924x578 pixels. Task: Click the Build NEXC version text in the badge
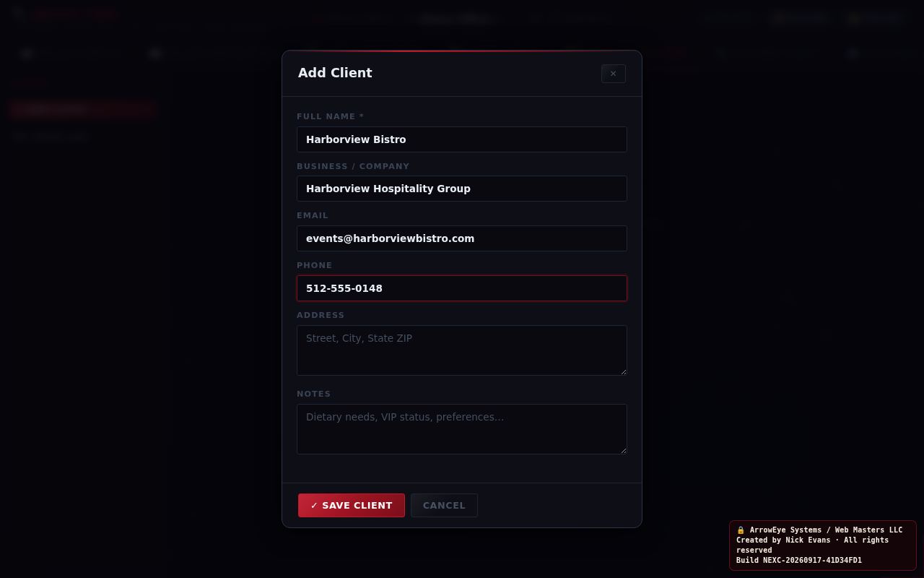pyautogui.click(x=799, y=560)
